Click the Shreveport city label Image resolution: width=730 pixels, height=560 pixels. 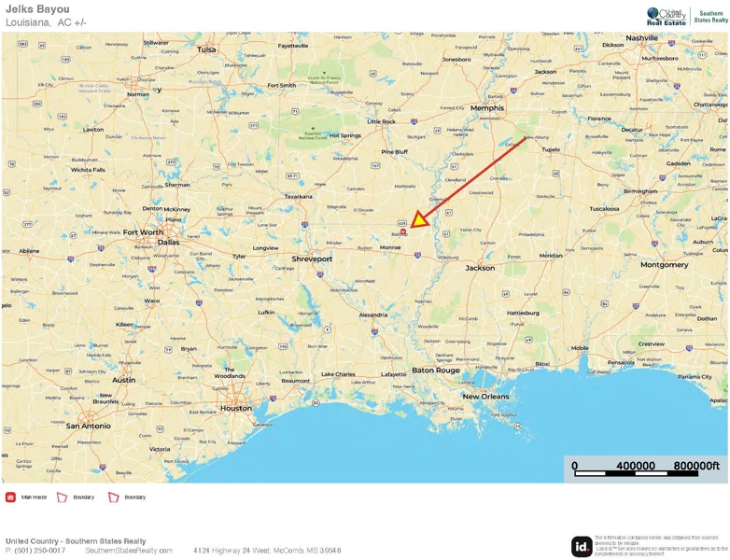point(312,259)
